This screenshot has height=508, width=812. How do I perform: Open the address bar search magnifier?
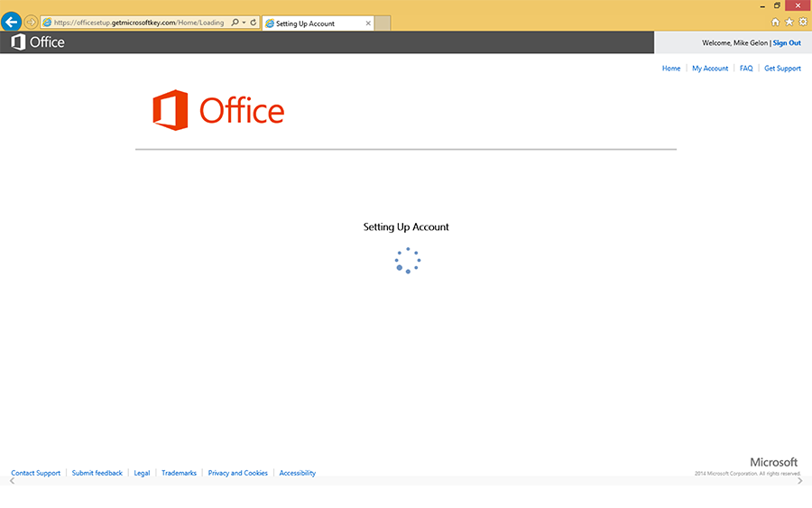click(x=235, y=23)
